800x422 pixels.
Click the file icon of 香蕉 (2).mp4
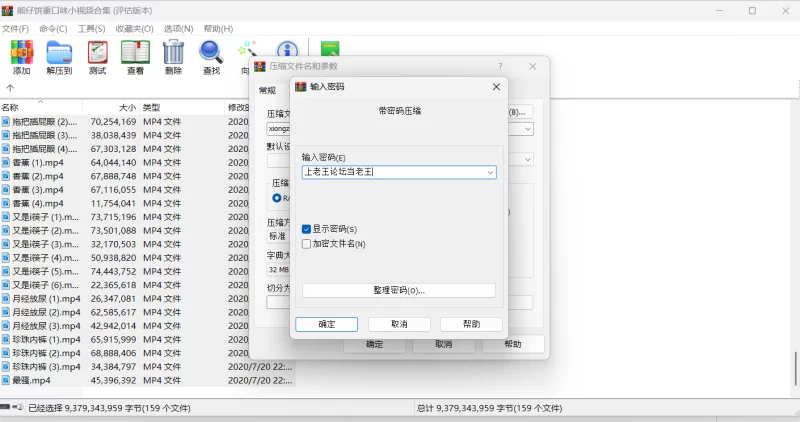[6, 177]
